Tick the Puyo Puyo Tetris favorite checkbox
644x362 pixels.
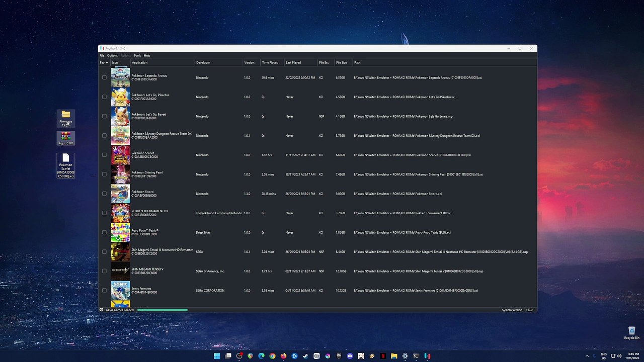point(104,232)
